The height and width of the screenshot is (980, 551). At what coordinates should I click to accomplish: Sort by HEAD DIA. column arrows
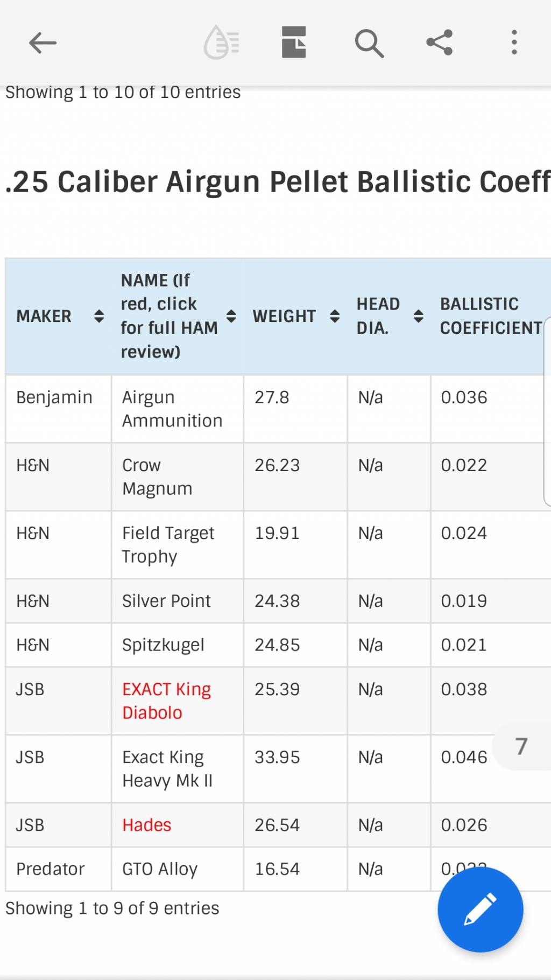tap(418, 316)
